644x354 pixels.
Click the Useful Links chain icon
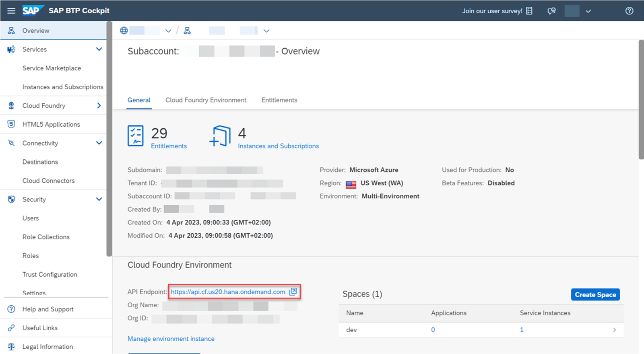coord(11,328)
